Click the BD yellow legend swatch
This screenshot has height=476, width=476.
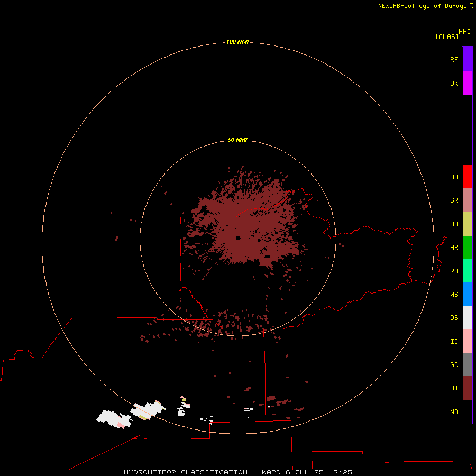point(467,224)
